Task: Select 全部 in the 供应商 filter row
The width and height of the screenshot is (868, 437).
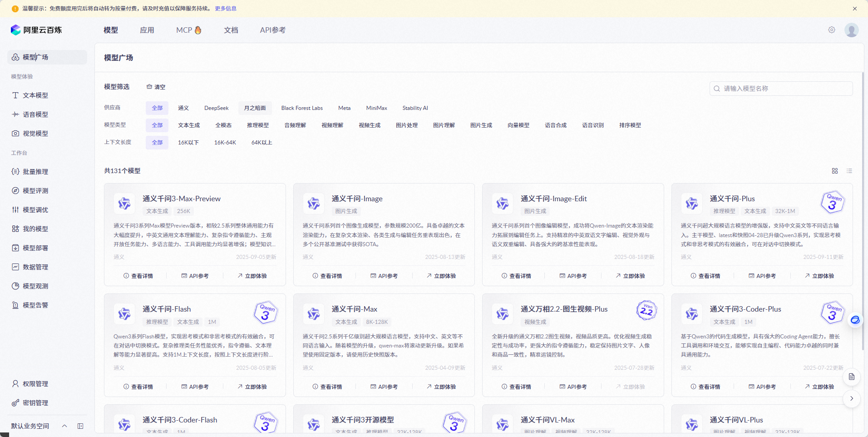Action: click(157, 108)
